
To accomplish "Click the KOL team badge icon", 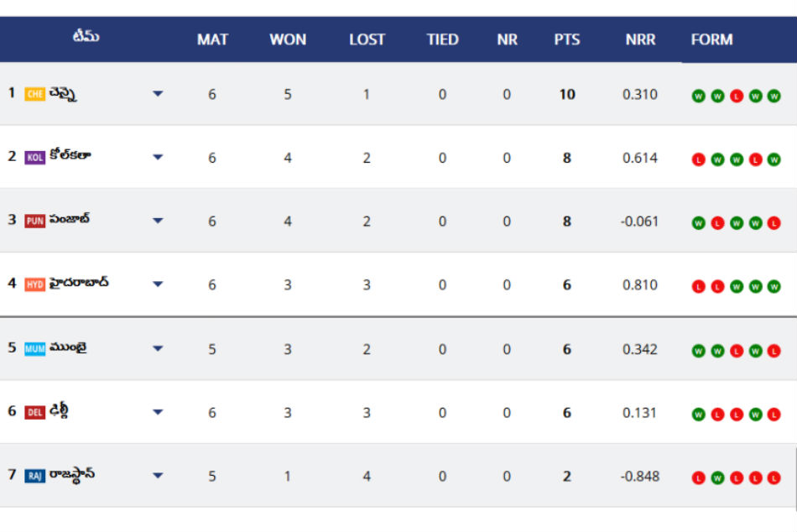I will 34,158.
